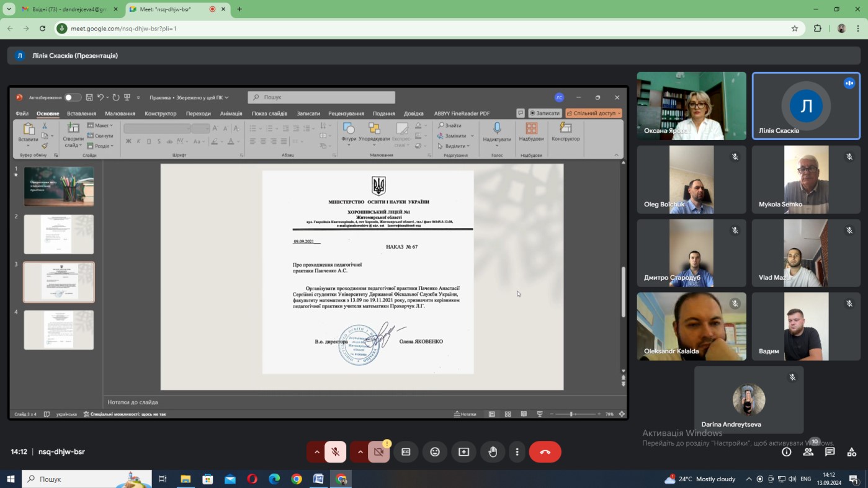Start slideshow from status bar icon
This screenshot has width=868, height=488.
coord(540,414)
